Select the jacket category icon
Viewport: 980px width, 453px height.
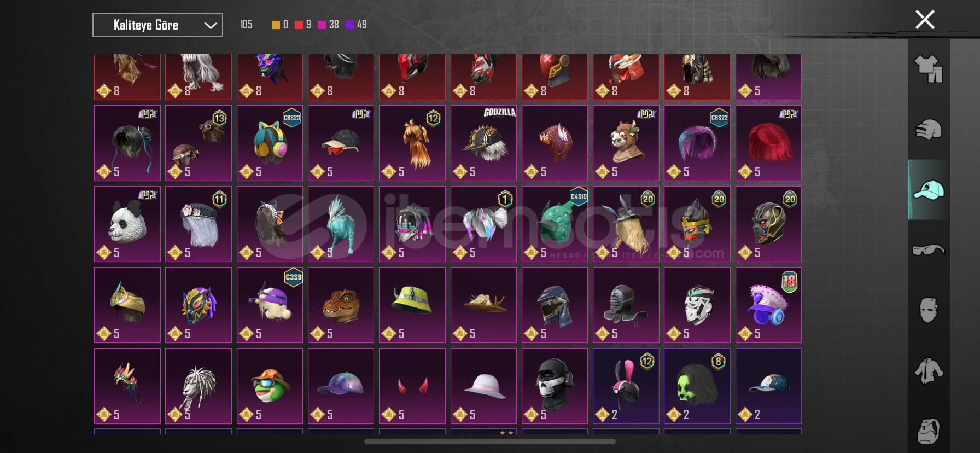[x=929, y=371]
